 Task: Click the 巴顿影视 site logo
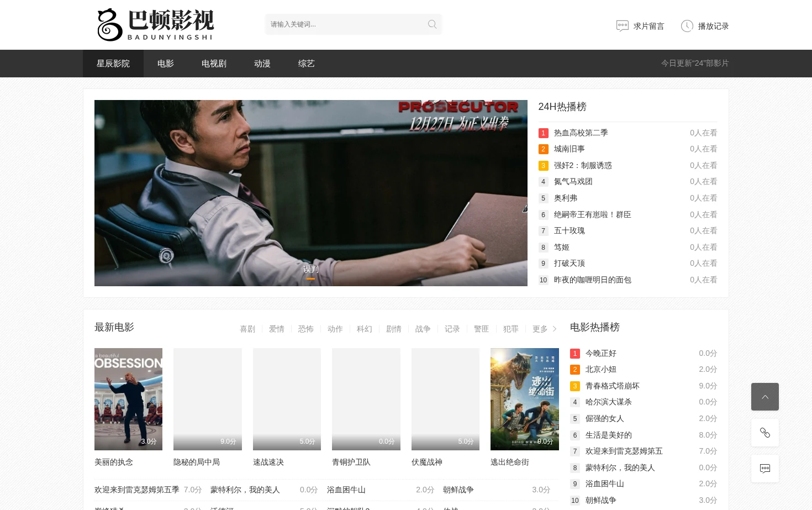[155, 24]
